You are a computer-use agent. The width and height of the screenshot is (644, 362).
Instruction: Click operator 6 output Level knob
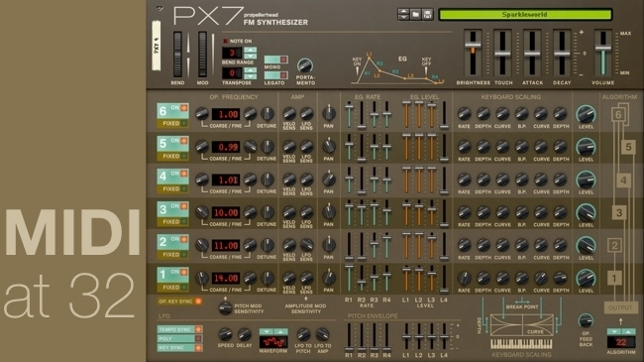[586, 114]
